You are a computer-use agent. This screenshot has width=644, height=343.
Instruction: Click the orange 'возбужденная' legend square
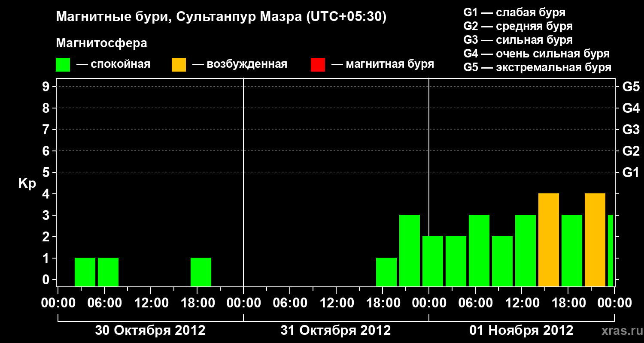coord(179,65)
